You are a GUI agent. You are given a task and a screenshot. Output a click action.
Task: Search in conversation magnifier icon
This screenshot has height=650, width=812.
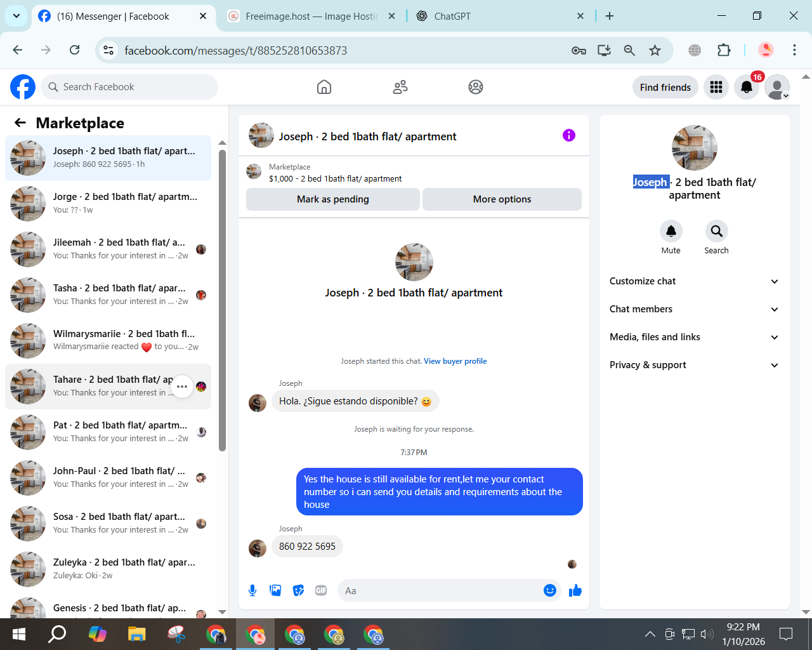coord(716,231)
